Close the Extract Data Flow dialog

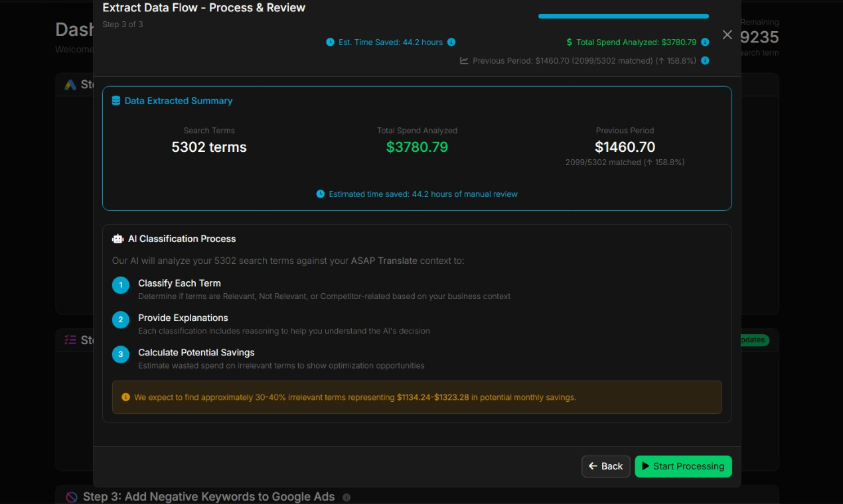pos(728,35)
